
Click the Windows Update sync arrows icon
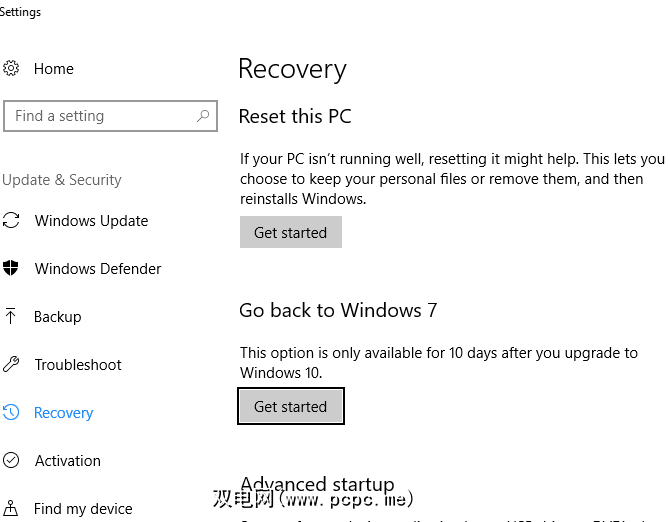11,221
